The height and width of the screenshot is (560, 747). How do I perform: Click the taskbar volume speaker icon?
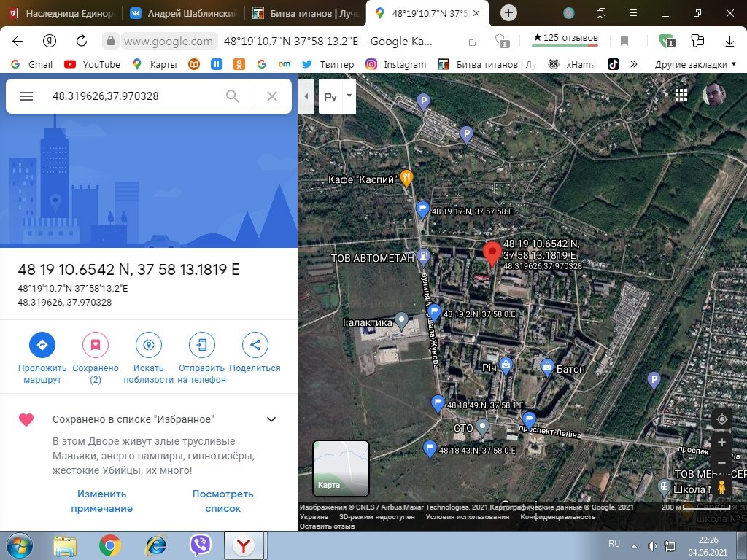point(651,546)
